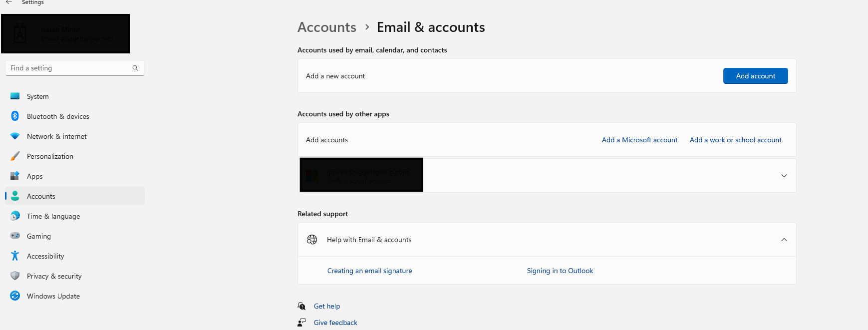
Task: Click the Find a setting search box
Action: click(x=75, y=68)
